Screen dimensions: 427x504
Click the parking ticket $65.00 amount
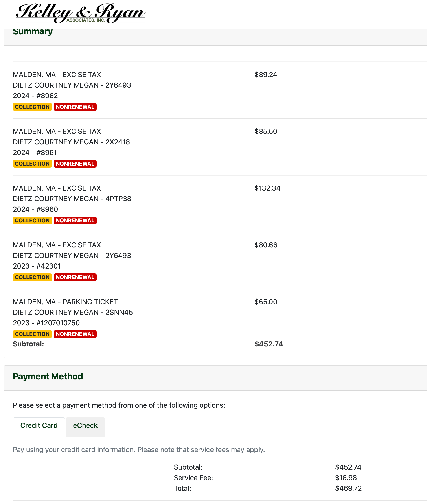tap(266, 302)
